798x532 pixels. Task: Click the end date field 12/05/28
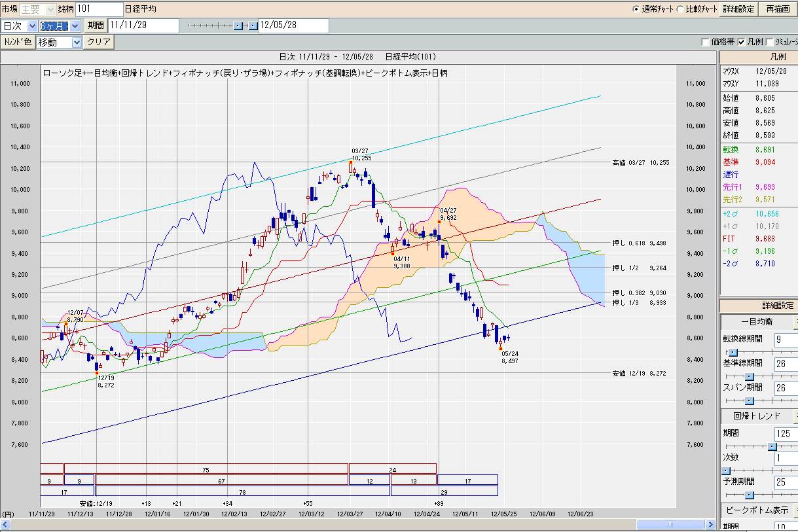pyautogui.click(x=293, y=26)
